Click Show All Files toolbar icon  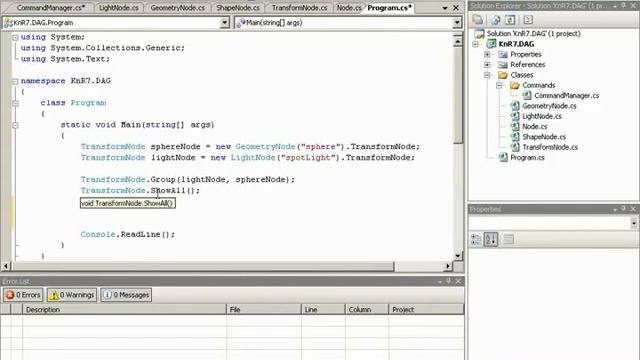[496, 20]
